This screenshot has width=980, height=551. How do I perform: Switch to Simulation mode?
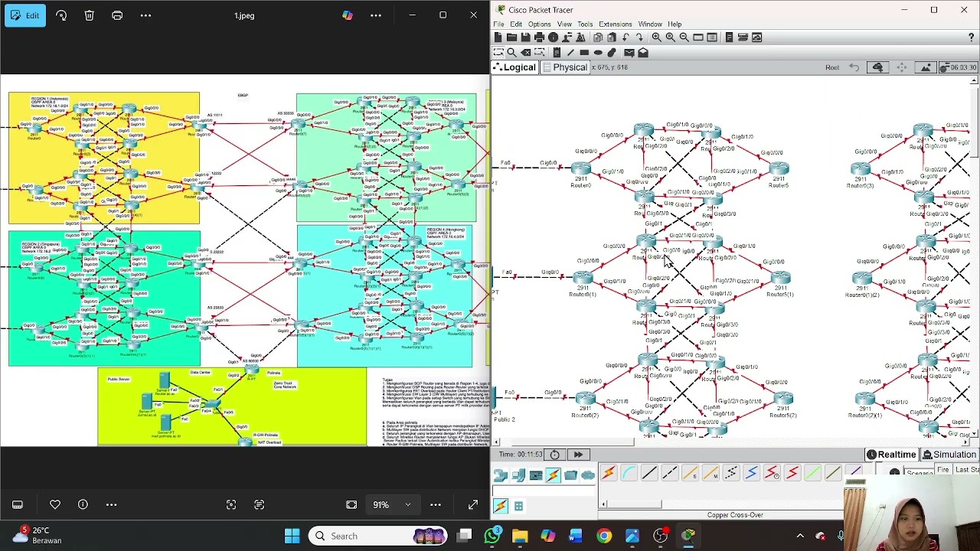(949, 455)
